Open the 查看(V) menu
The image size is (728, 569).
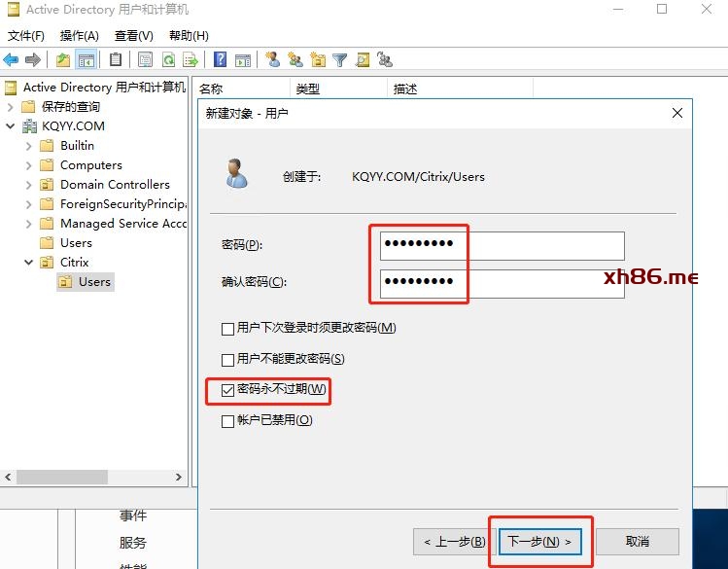pyautogui.click(x=133, y=36)
